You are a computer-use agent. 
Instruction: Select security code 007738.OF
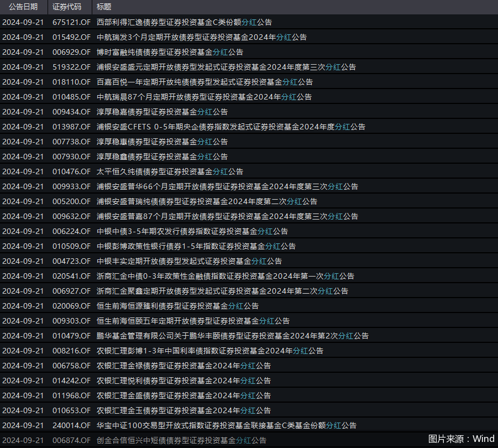click(x=71, y=142)
